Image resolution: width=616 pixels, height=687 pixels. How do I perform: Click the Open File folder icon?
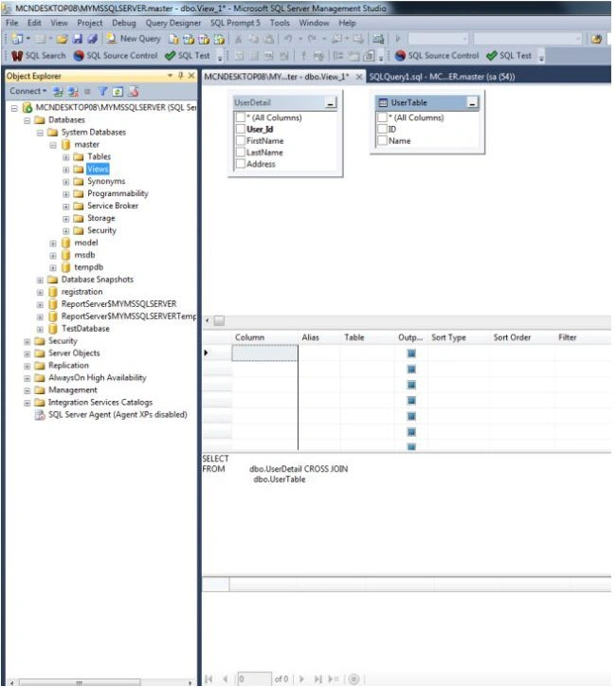63,39
